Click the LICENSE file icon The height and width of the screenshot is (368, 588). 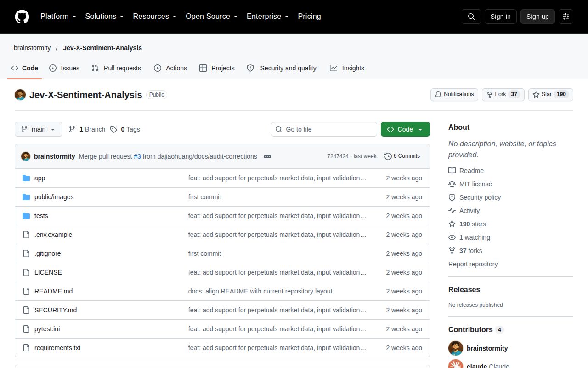point(26,272)
